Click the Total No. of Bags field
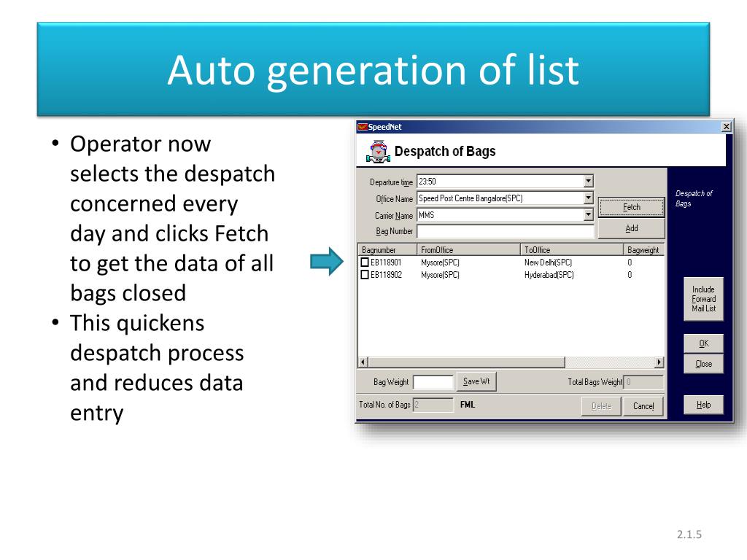 click(x=433, y=405)
